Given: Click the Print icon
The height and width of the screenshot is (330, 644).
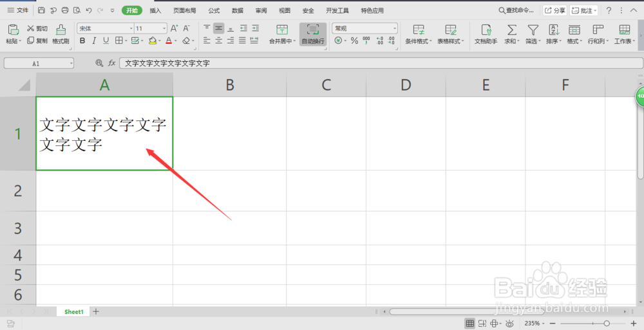Looking at the screenshot, I should [65, 10].
